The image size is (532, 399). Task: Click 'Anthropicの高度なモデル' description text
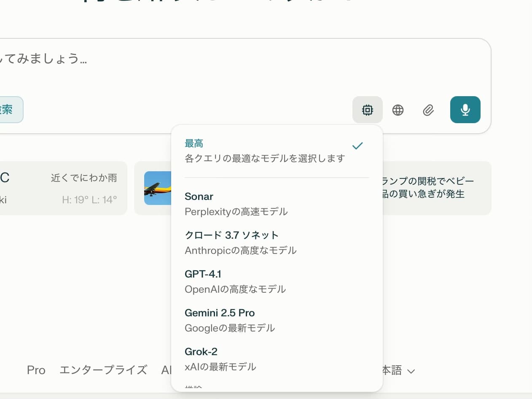241,251
